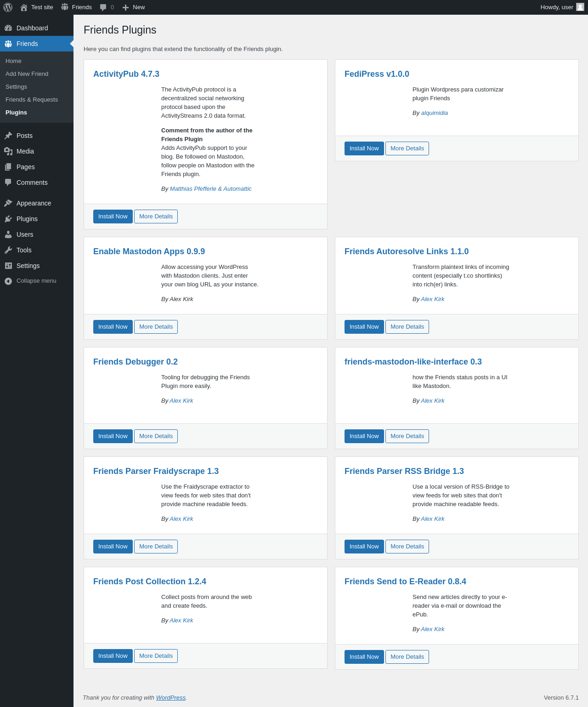View More Details for friends-mastodon-like-interface

click(407, 436)
